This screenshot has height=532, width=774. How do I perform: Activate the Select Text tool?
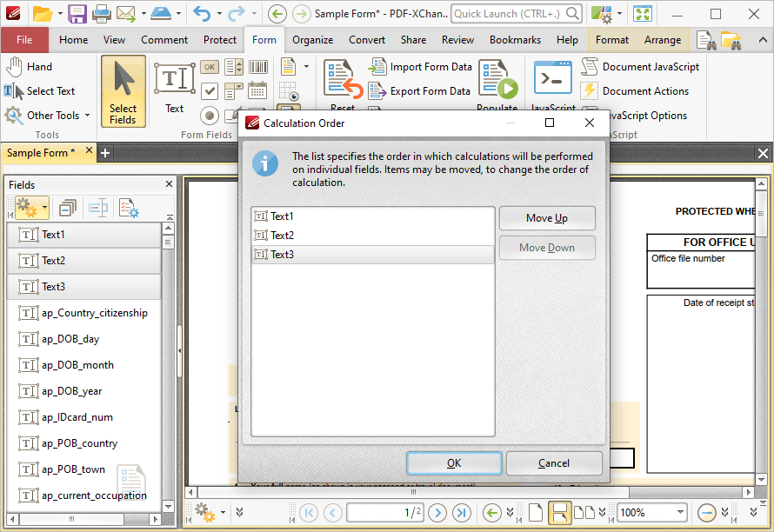pos(39,90)
